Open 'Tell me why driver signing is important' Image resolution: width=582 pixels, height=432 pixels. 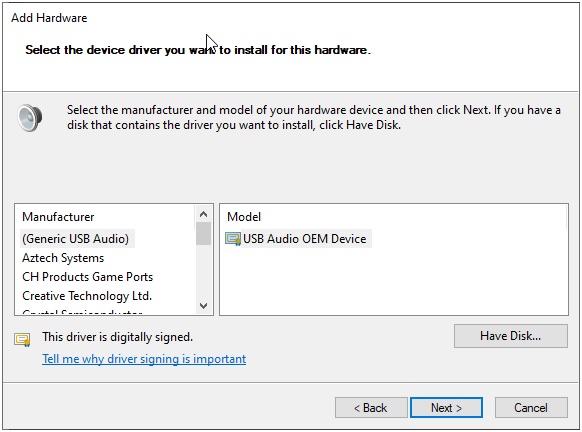(144, 359)
